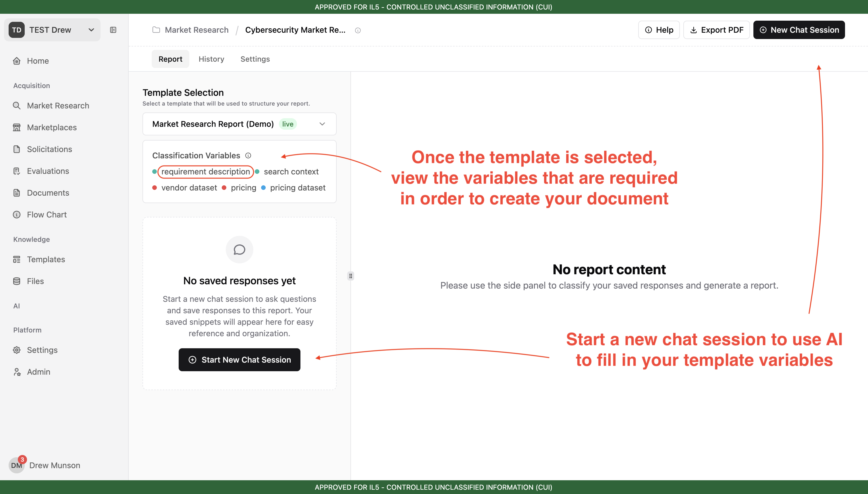The image size is (868, 494).
Task: Open the Market Research Report template dropdown
Action: (240, 124)
